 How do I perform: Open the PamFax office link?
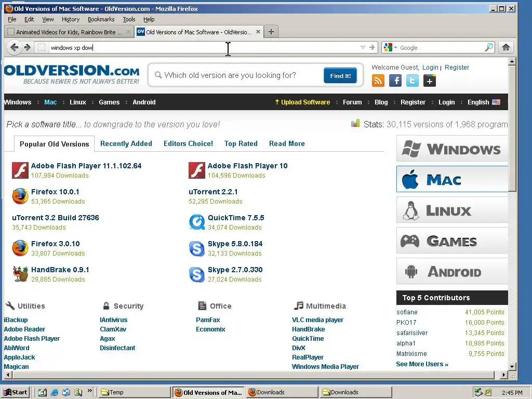coord(208,320)
